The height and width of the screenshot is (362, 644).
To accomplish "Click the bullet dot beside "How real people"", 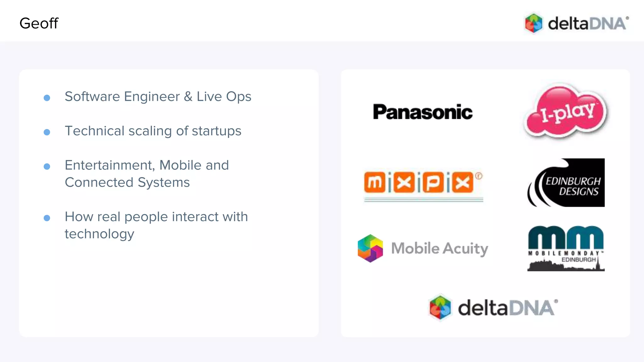I will [x=47, y=218].
